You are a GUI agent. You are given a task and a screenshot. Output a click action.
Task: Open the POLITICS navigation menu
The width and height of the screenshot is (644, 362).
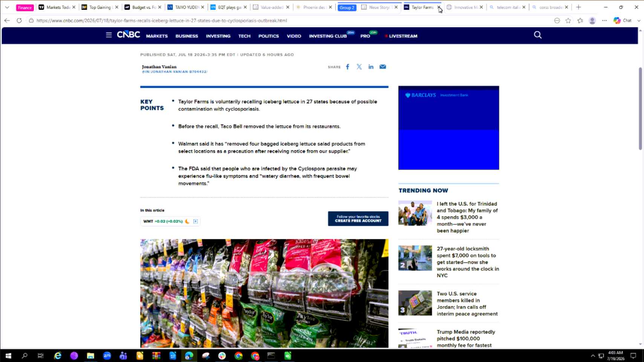[x=269, y=36]
